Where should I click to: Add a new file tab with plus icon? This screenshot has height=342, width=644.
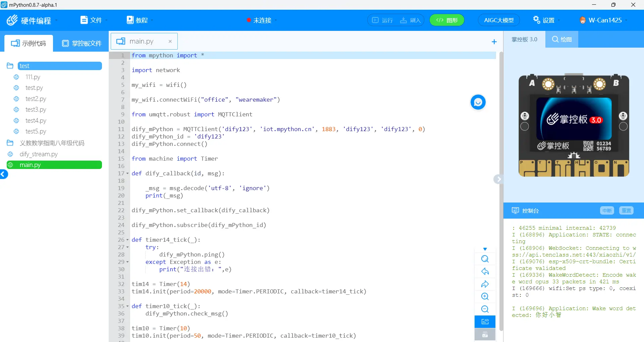[x=494, y=42]
